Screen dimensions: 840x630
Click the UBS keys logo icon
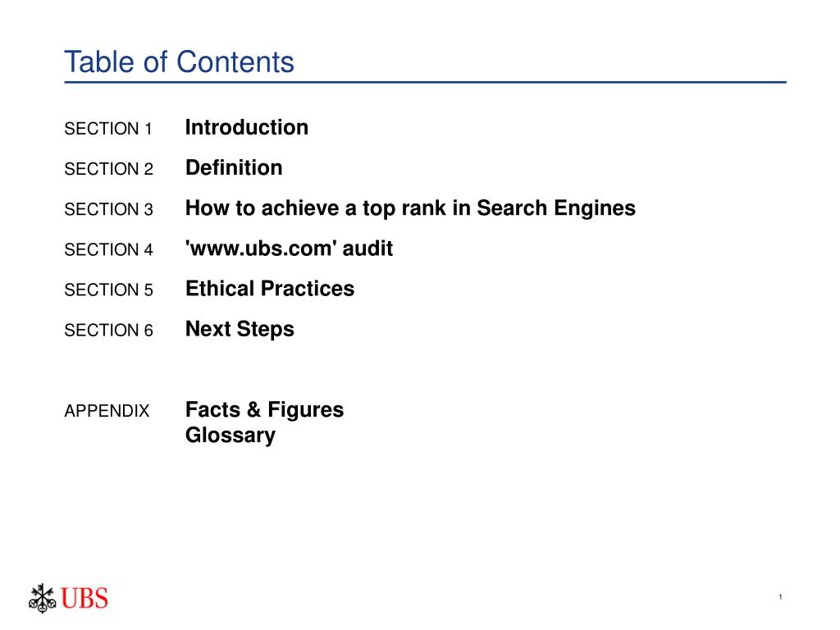(43, 598)
